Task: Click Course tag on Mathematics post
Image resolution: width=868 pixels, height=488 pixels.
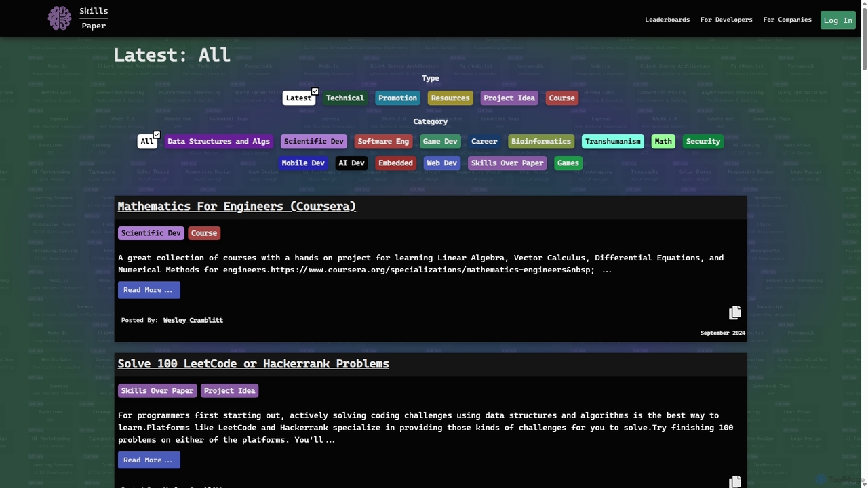Action: pyautogui.click(x=204, y=233)
